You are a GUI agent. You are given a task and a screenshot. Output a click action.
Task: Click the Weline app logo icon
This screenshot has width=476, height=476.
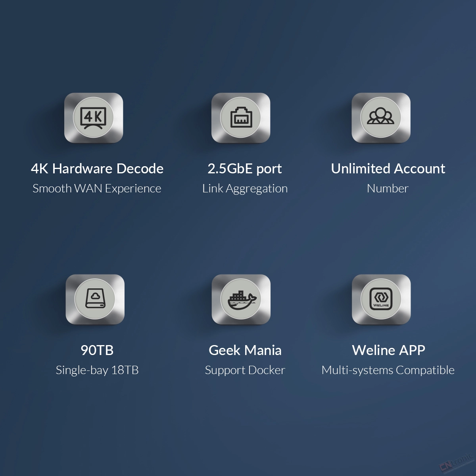point(381,299)
